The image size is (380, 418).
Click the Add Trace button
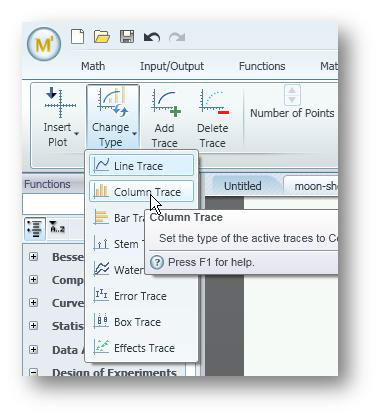coord(165,118)
